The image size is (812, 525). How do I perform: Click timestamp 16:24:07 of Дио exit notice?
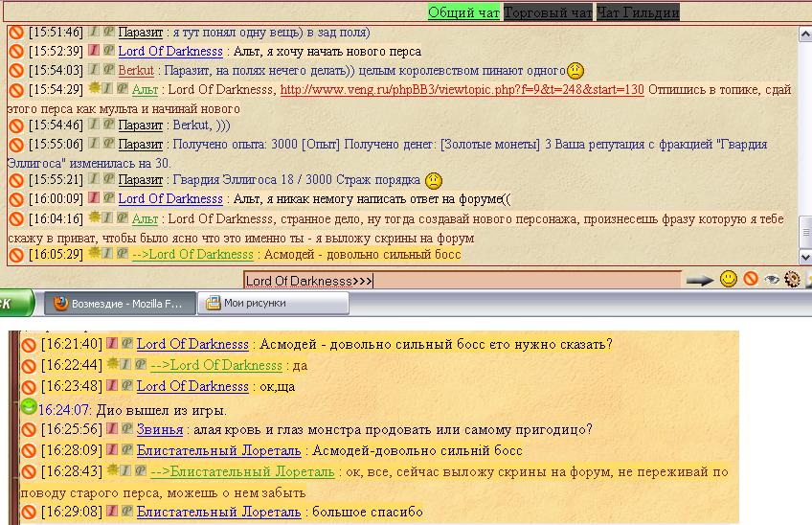click(x=64, y=410)
